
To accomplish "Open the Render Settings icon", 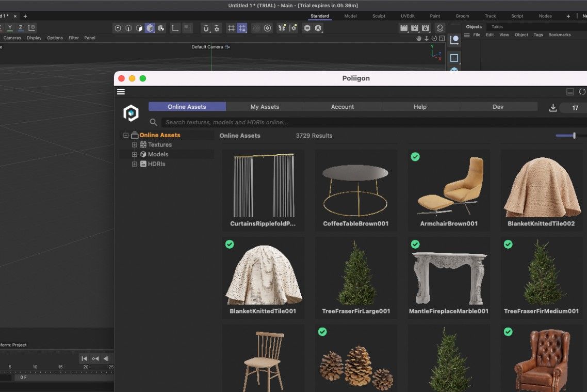I will click(x=426, y=28).
